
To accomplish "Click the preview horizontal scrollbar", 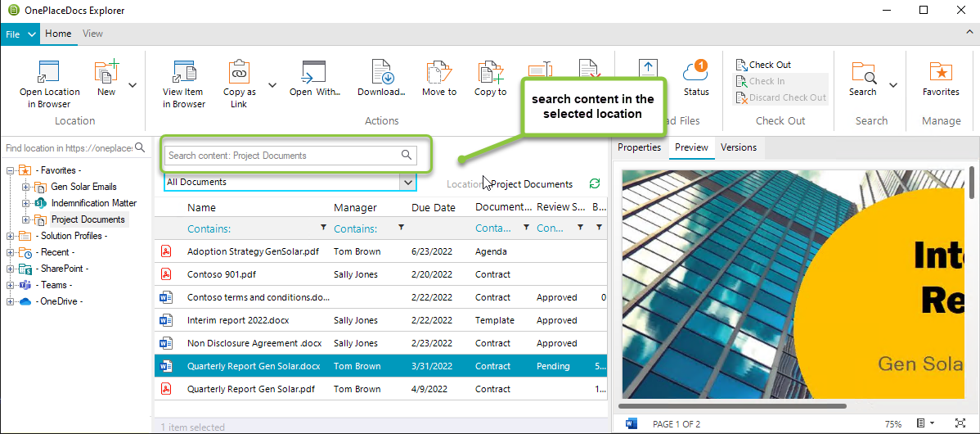I will (x=734, y=406).
